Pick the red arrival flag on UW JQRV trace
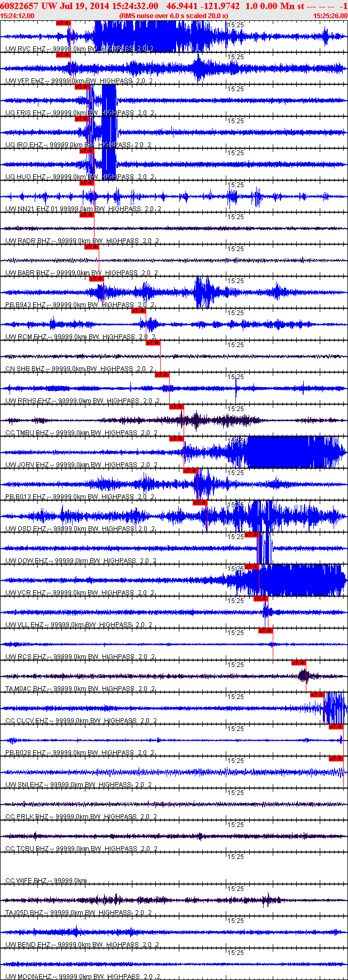 point(176,439)
